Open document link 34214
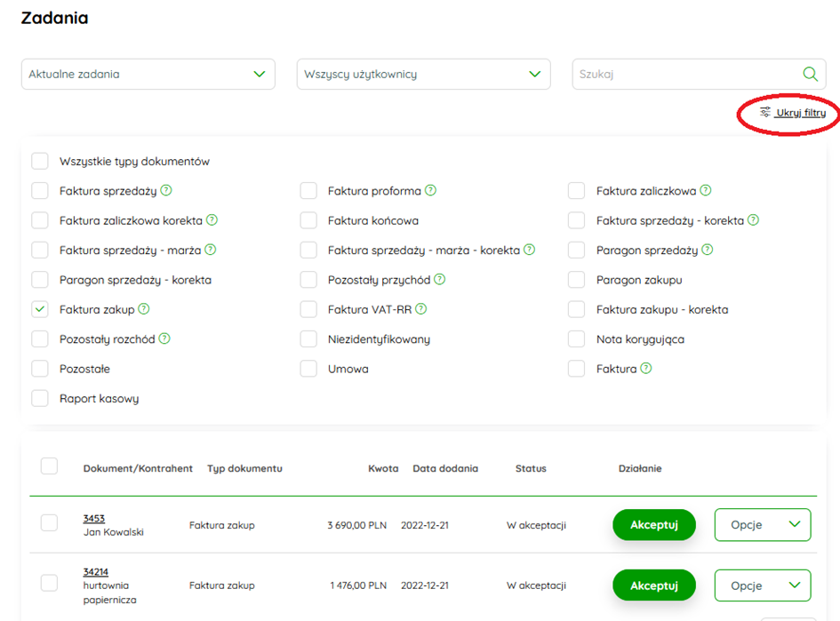Viewport: 840px width, 621px height. click(x=96, y=572)
